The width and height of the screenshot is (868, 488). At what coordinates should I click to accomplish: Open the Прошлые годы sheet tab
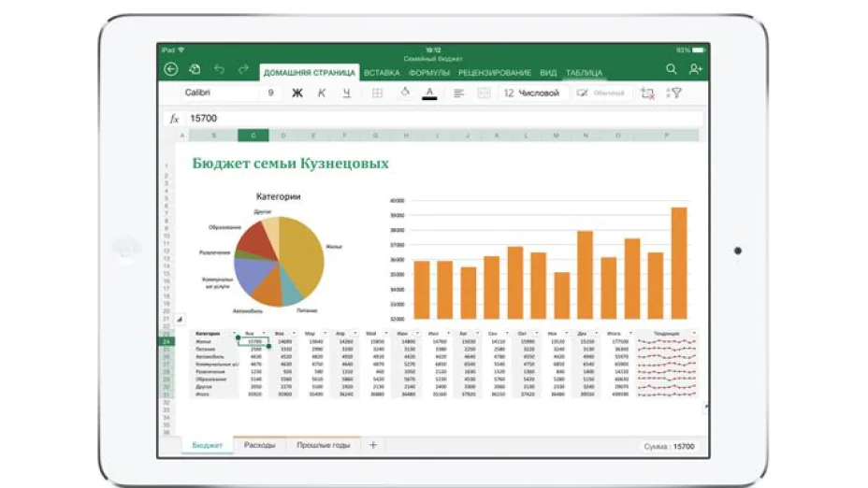pyautogui.click(x=324, y=445)
